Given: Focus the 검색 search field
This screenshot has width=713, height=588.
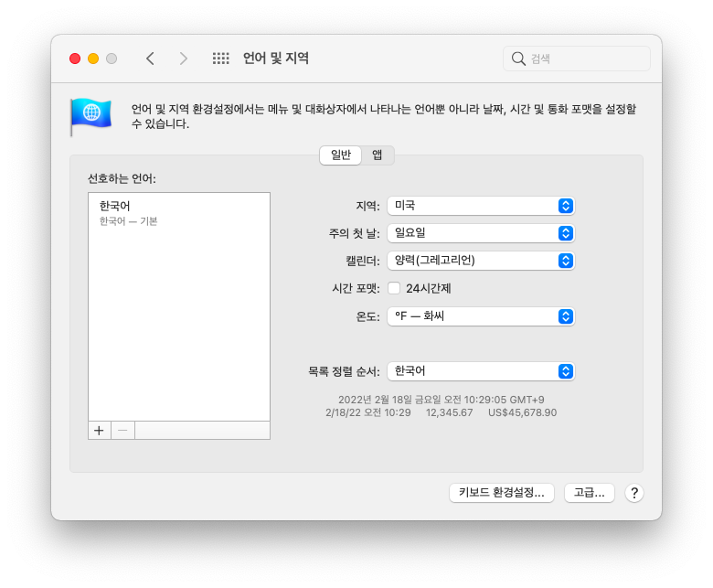Looking at the screenshot, I should pos(577,59).
